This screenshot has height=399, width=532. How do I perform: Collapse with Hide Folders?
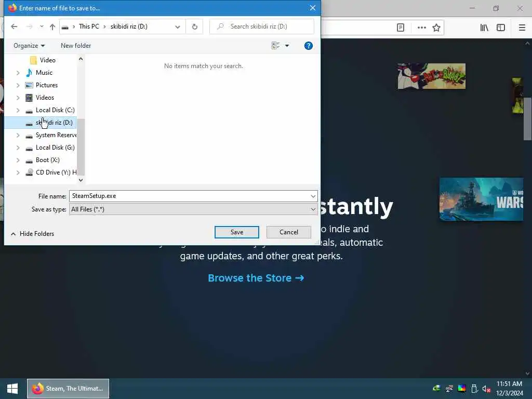[x=33, y=234]
